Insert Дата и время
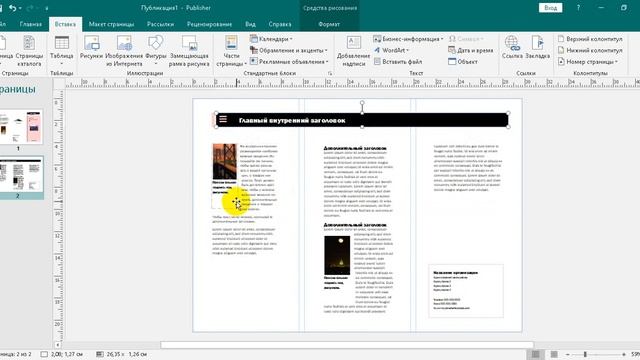640x360 pixels. coord(471,50)
